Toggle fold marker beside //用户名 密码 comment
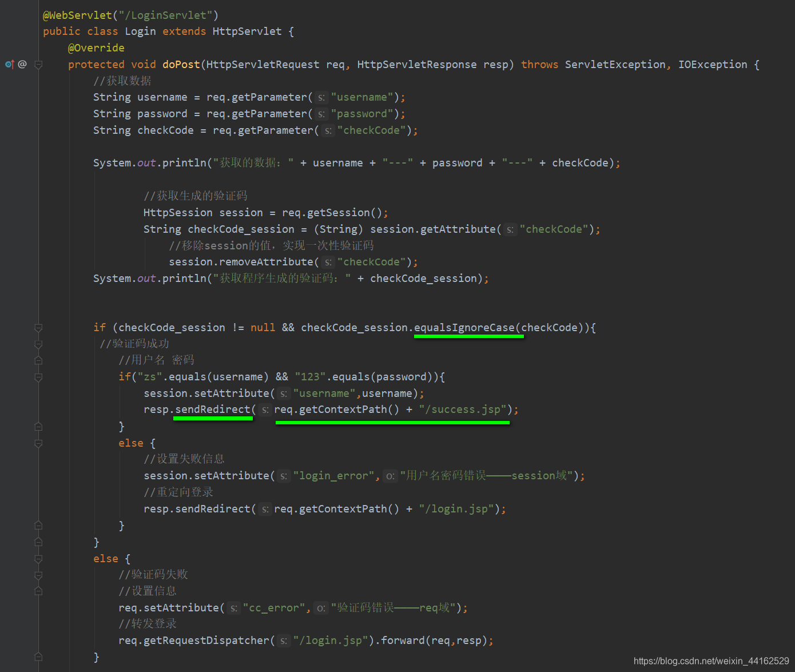Image resolution: width=795 pixels, height=672 pixels. coord(38,360)
